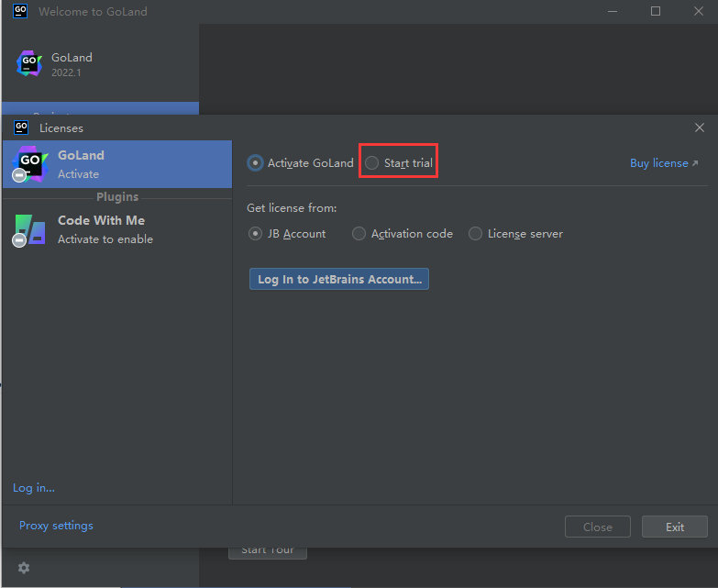Select GoLand Activate entry in list

click(x=117, y=164)
